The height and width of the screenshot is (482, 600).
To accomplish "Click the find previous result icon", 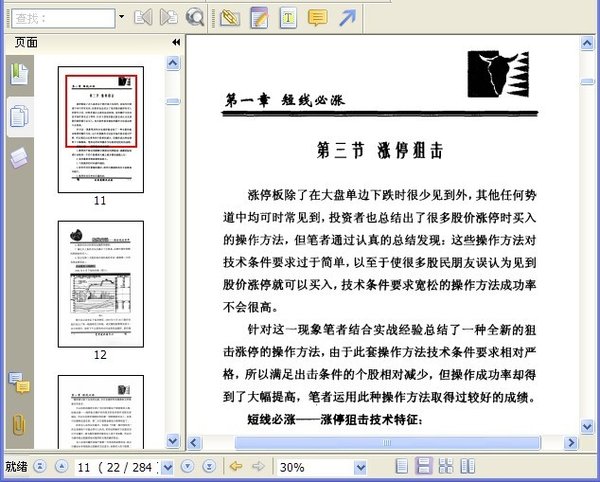I will pos(143,18).
